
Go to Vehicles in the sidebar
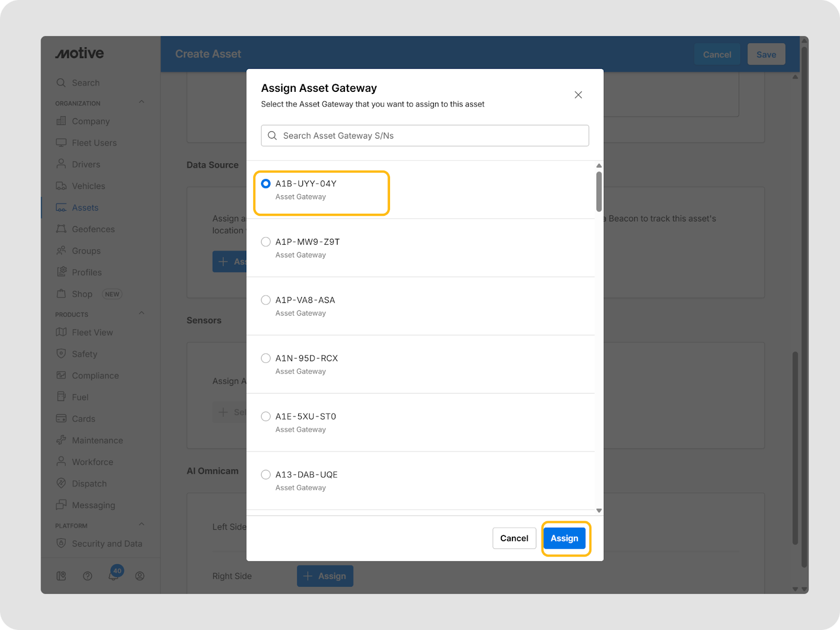point(88,186)
